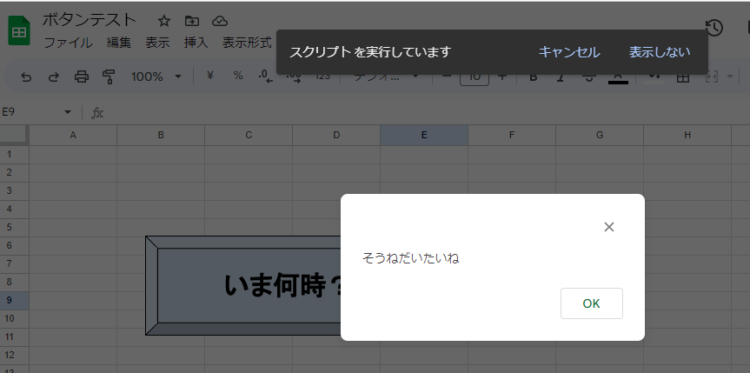
Task: Select column F header
Action: coord(512,135)
